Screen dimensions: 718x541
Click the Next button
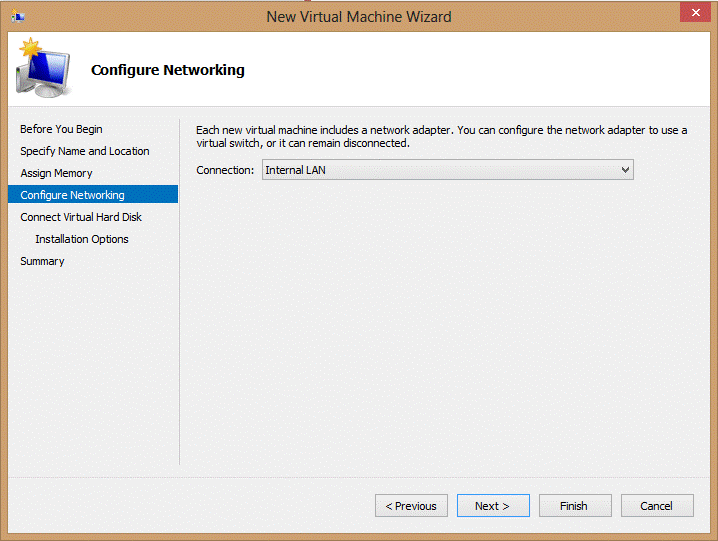tap(493, 506)
